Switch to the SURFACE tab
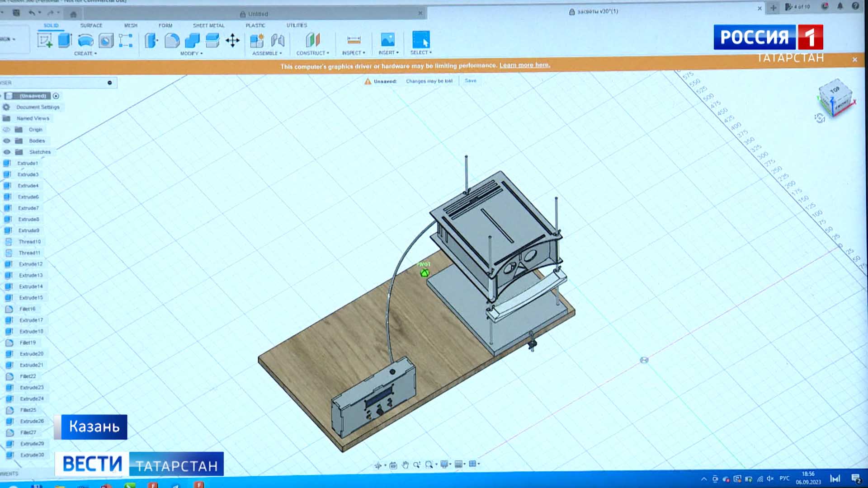868x488 pixels. click(x=91, y=26)
